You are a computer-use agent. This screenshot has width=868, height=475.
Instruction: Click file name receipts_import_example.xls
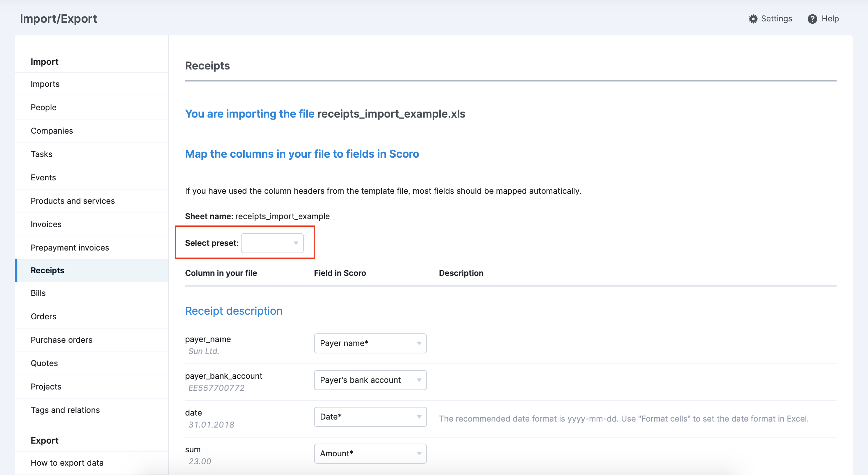(x=391, y=114)
